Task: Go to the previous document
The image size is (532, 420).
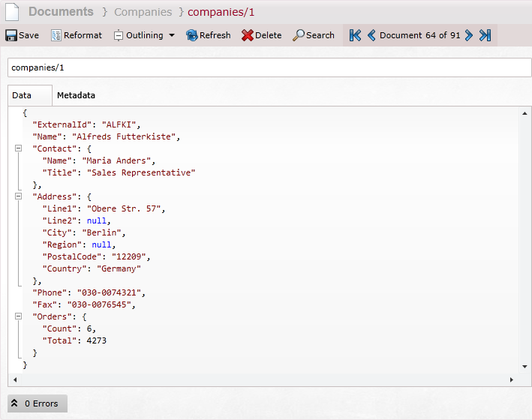Action: point(371,35)
